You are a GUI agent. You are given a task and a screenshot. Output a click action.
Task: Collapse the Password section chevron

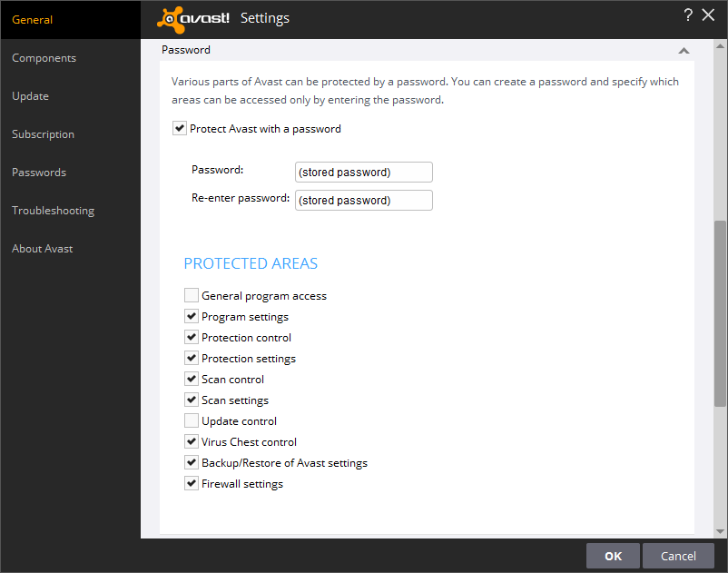click(x=684, y=51)
